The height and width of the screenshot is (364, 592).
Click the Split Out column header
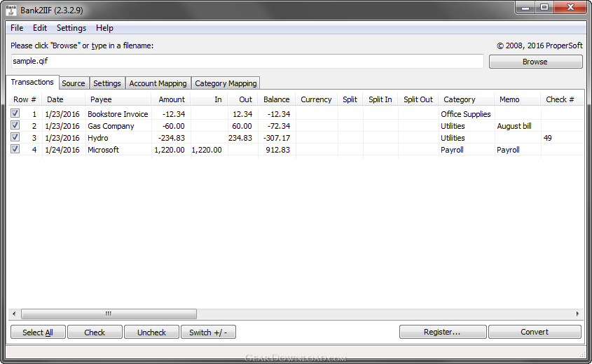418,99
